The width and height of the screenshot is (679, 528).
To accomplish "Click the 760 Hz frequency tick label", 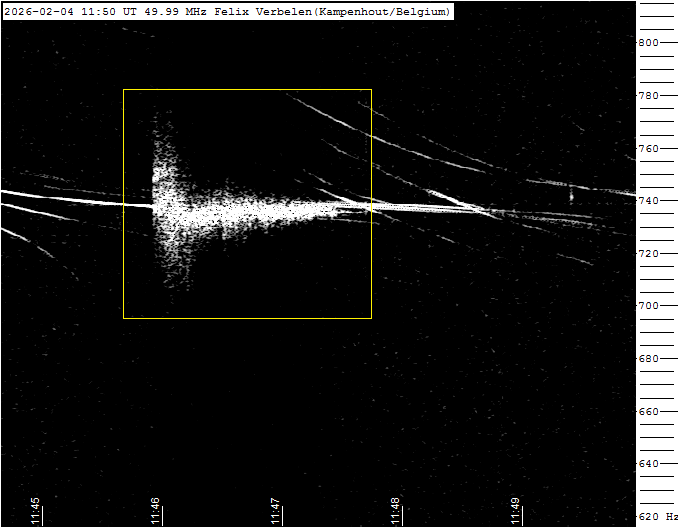I will click(x=649, y=149).
